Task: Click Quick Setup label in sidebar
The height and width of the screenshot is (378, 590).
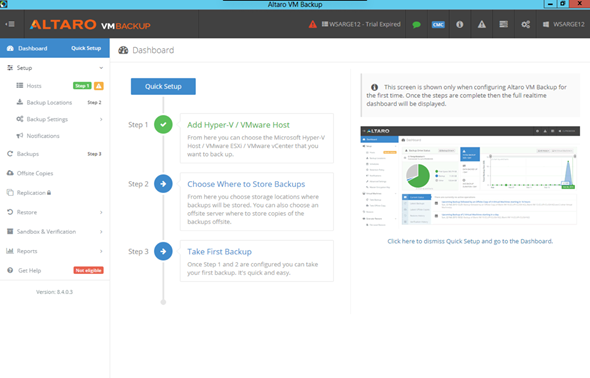Action: (x=86, y=48)
